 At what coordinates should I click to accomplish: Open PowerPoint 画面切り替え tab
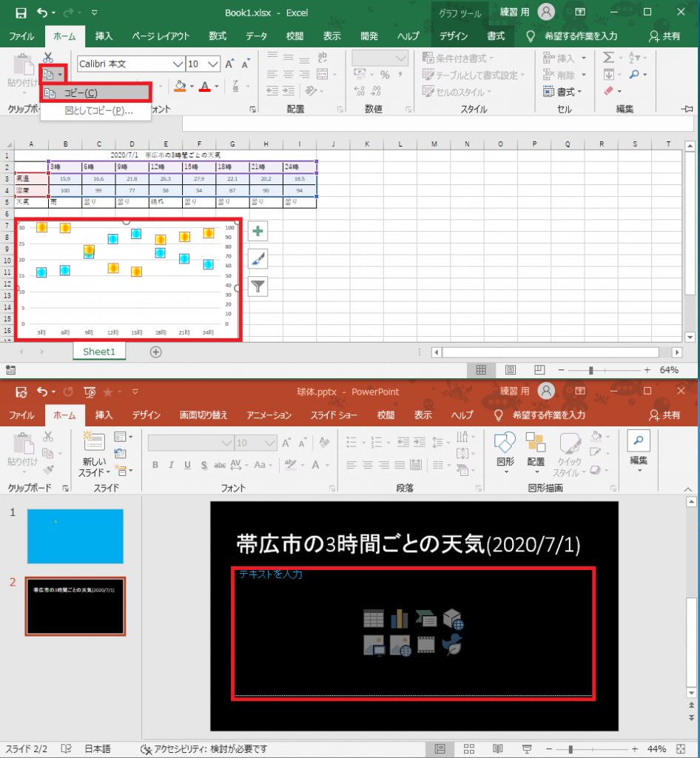203,415
